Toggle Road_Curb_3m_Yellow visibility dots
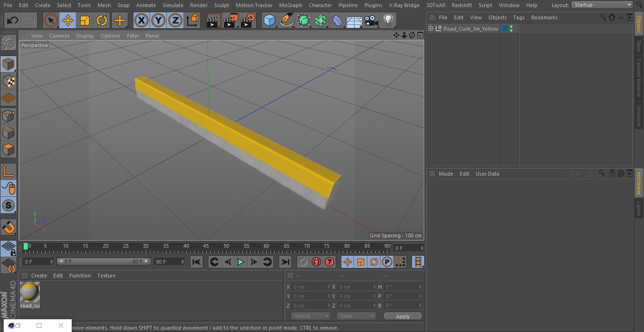Viewport: 644px width, 332px height. (511, 29)
